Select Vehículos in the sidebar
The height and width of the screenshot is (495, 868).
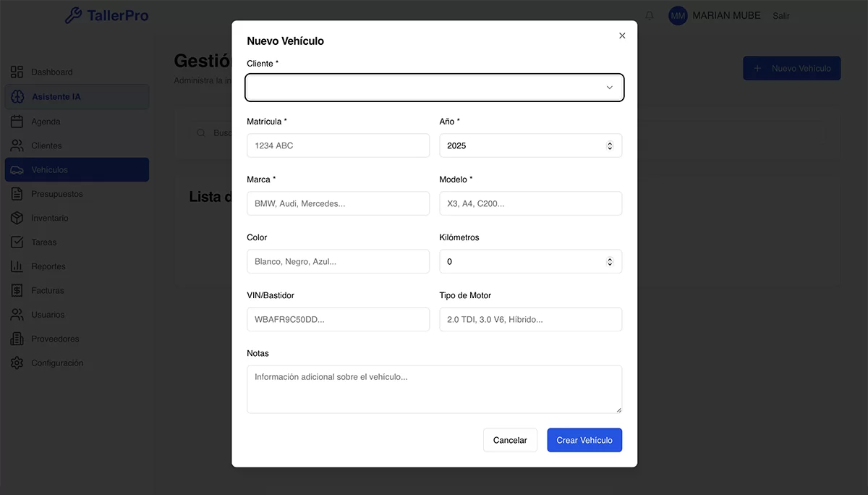(x=77, y=170)
